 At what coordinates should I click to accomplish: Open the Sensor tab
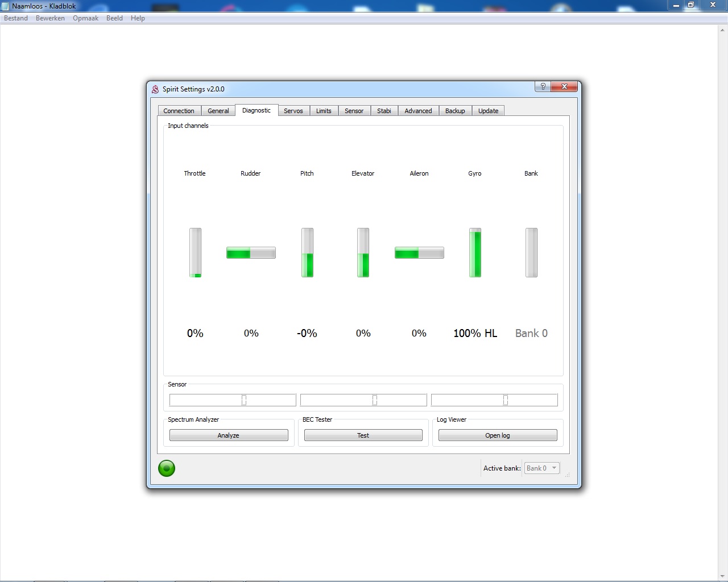[354, 111]
